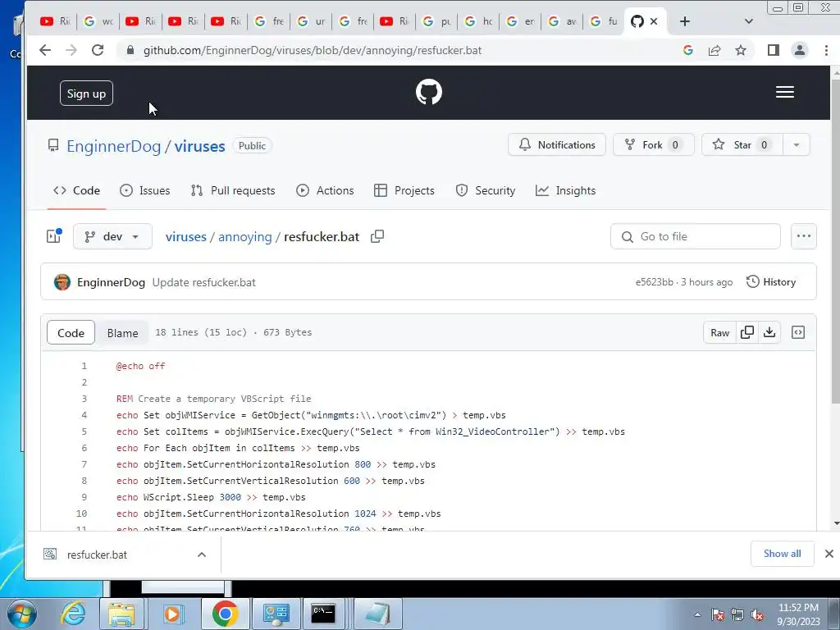The width and height of the screenshot is (840, 630).
Task: Go to viruses breadcrumb folder
Action: point(186,237)
